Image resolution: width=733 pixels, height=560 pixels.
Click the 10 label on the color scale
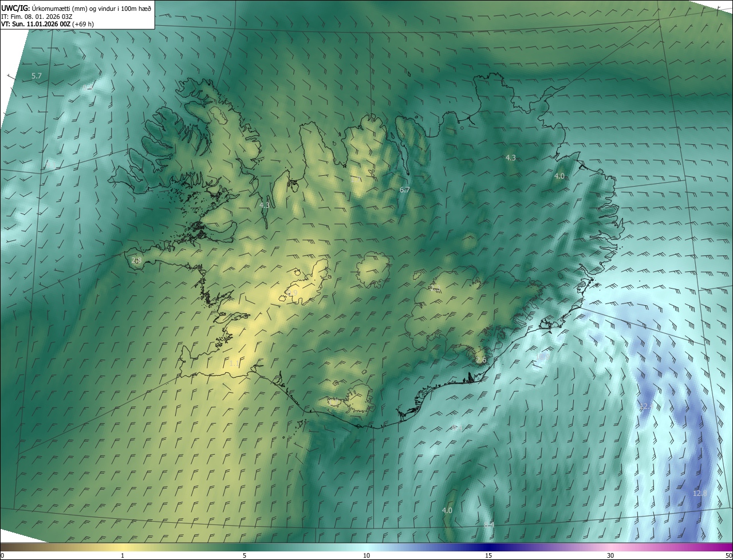pyautogui.click(x=366, y=555)
